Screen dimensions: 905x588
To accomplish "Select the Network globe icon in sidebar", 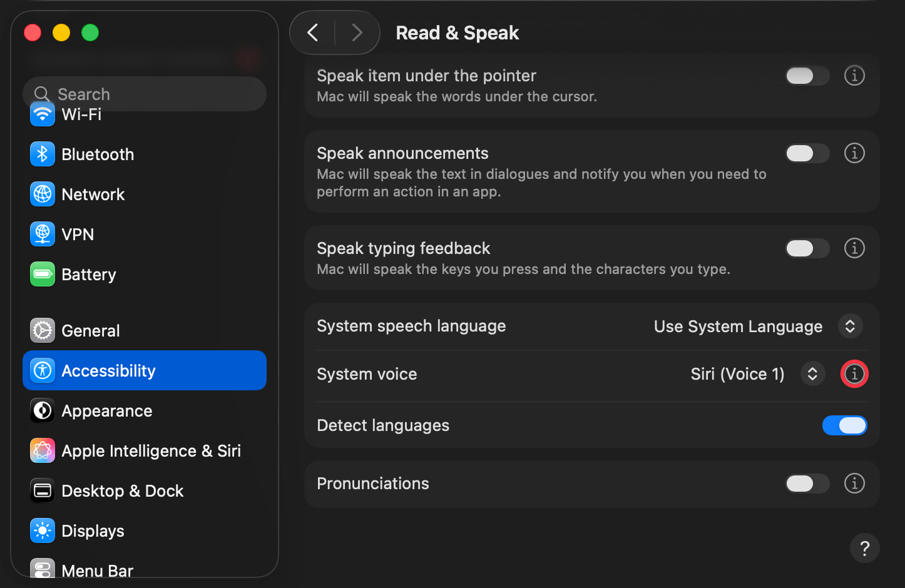I will point(43,195).
